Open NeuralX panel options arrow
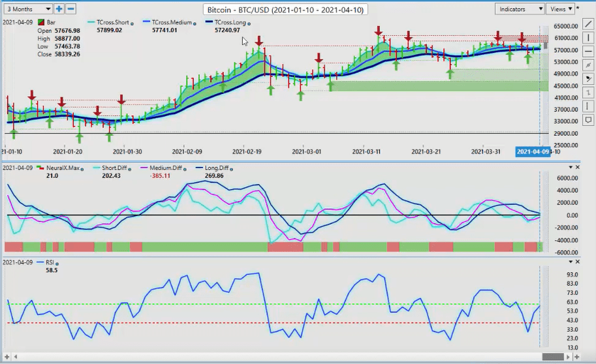Viewport: 596px width, 364px height. (x=571, y=167)
